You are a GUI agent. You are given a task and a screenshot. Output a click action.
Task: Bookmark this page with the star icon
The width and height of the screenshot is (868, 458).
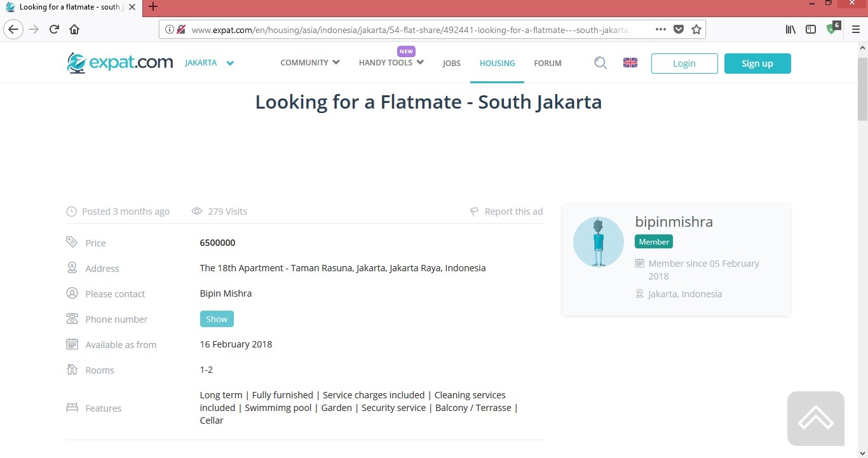[696, 29]
